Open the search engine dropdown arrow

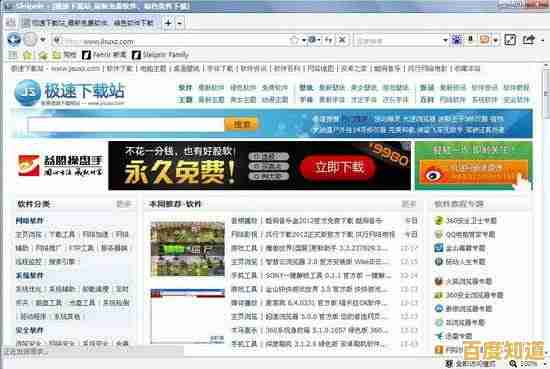coord(445,40)
